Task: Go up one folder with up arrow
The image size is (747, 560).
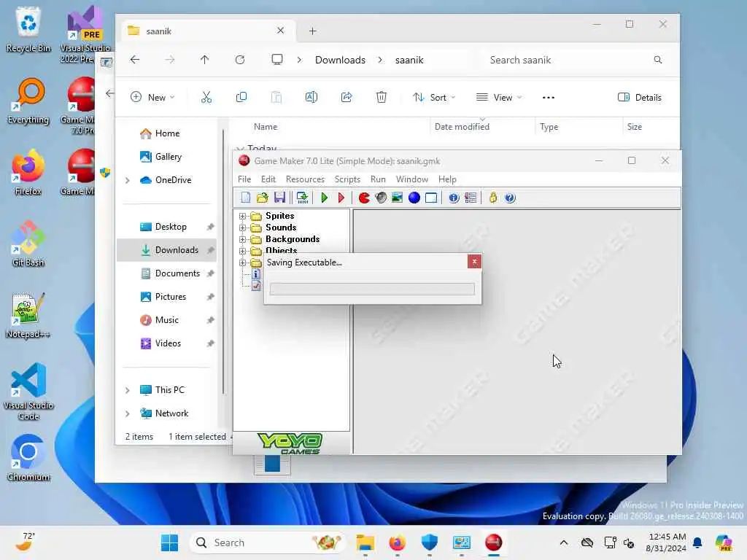Action: [204, 60]
